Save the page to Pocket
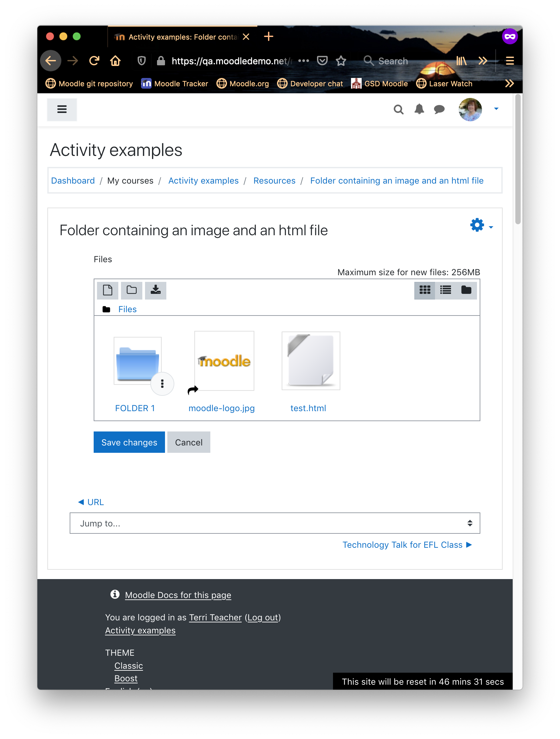The image size is (560, 739). coord(322,61)
